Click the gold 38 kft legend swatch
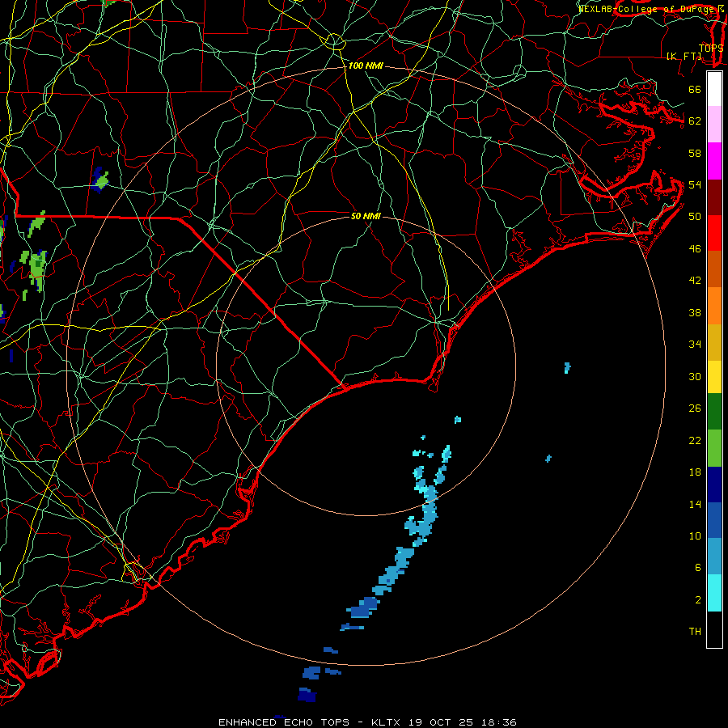728x728 pixels. [714, 342]
